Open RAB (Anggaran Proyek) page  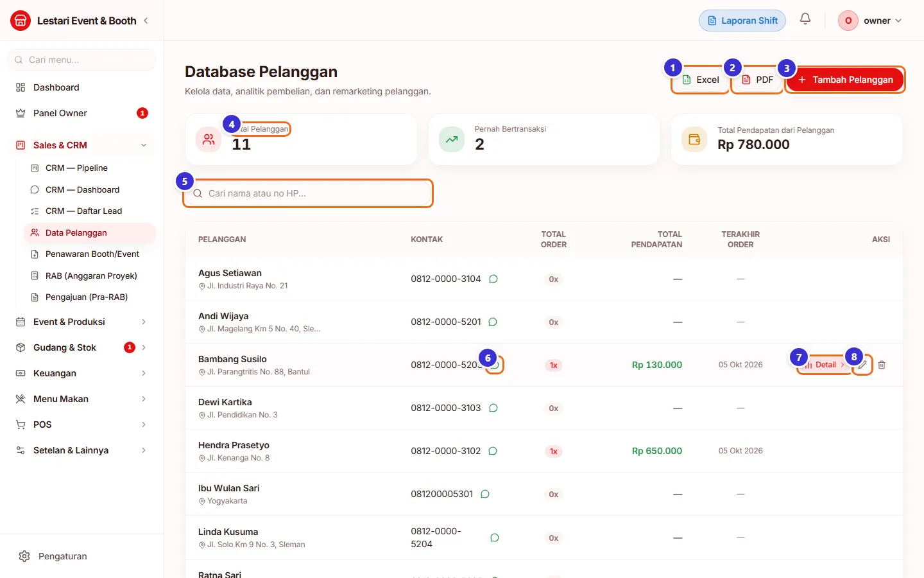coord(89,276)
